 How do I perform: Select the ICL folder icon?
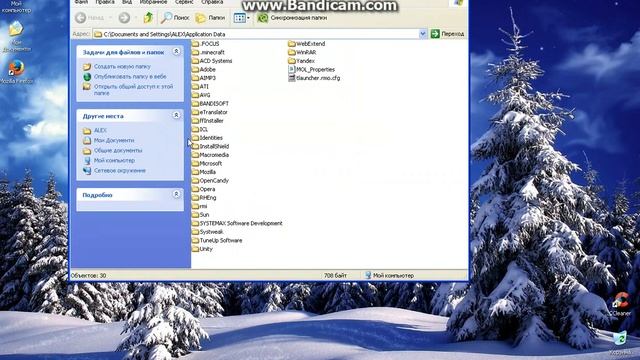[x=196, y=129]
